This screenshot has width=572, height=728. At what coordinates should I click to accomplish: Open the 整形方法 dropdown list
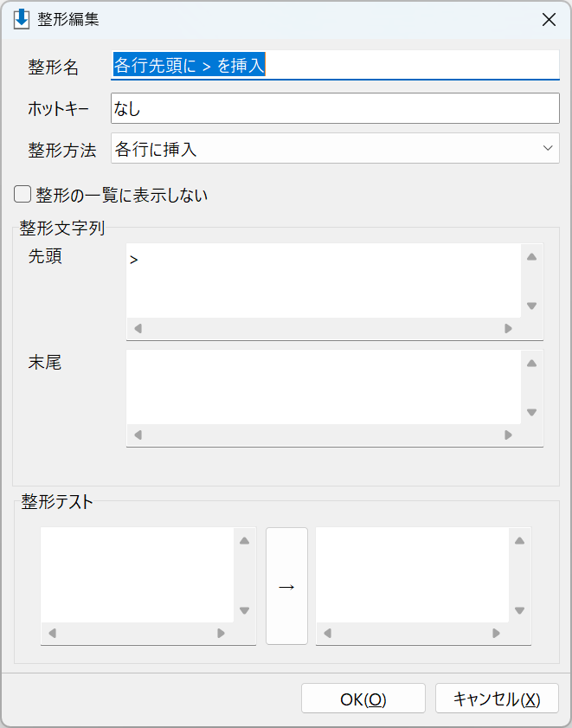(x=335, y=148)
